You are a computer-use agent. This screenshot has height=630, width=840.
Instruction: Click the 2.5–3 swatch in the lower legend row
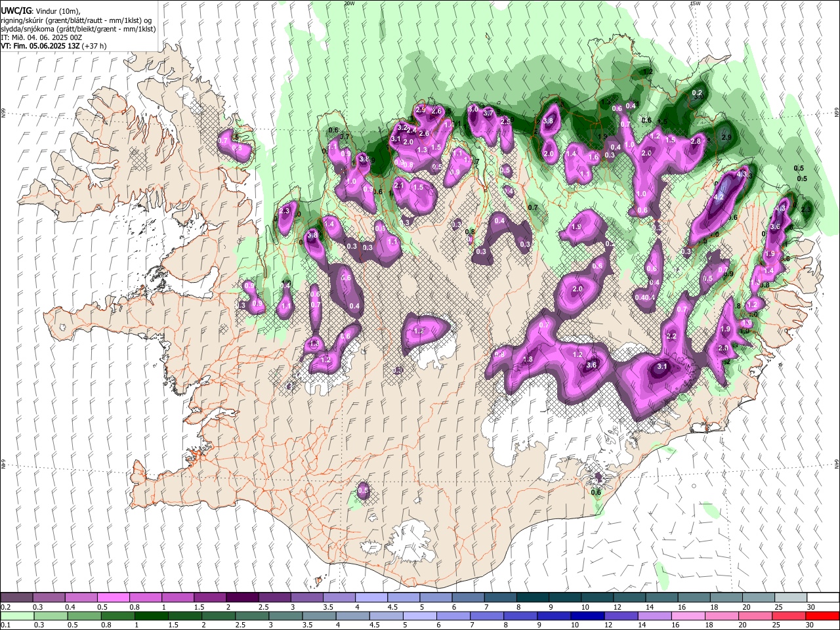pos(252,616)
